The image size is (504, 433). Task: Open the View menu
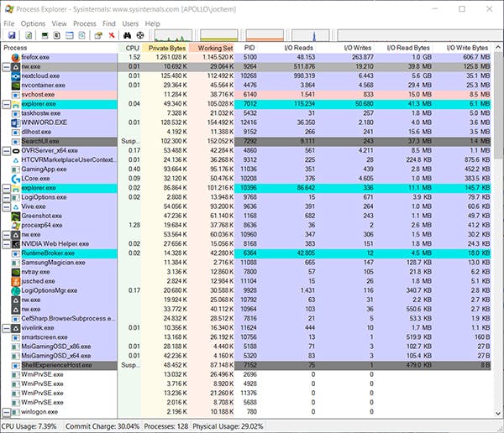point(59,23)
